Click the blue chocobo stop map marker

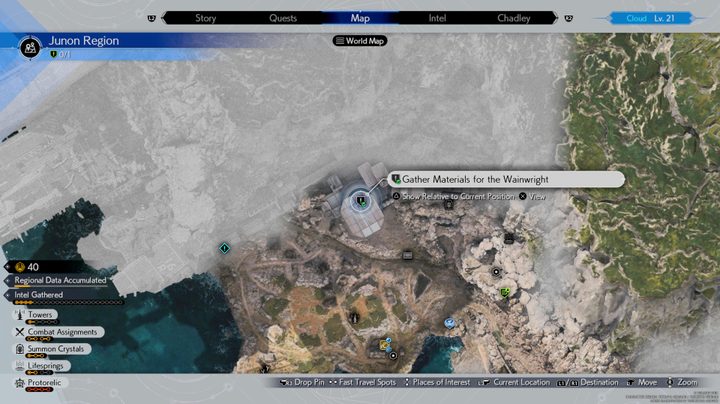point(450,324)
